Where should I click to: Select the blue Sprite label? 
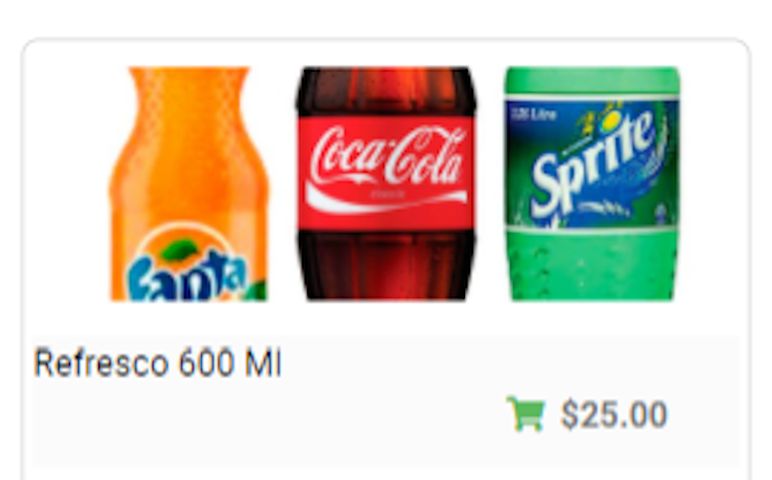pos(592,164)
